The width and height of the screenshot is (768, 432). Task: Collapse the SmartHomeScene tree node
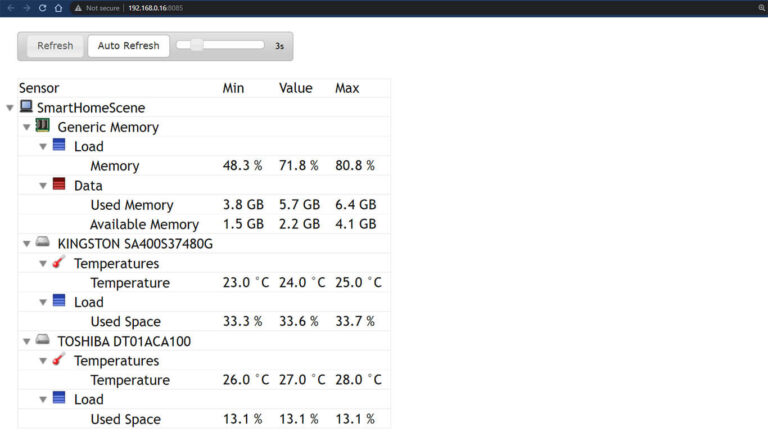coord(10,108)
